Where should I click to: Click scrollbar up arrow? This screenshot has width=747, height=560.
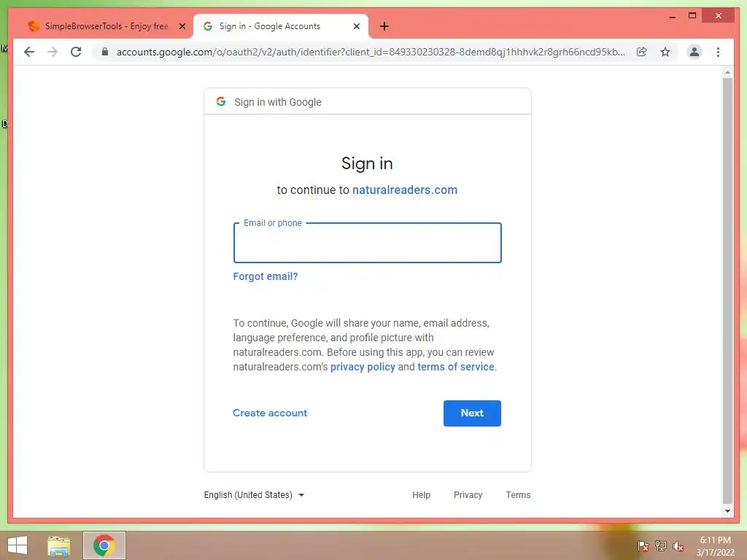(x=727, y=72)
